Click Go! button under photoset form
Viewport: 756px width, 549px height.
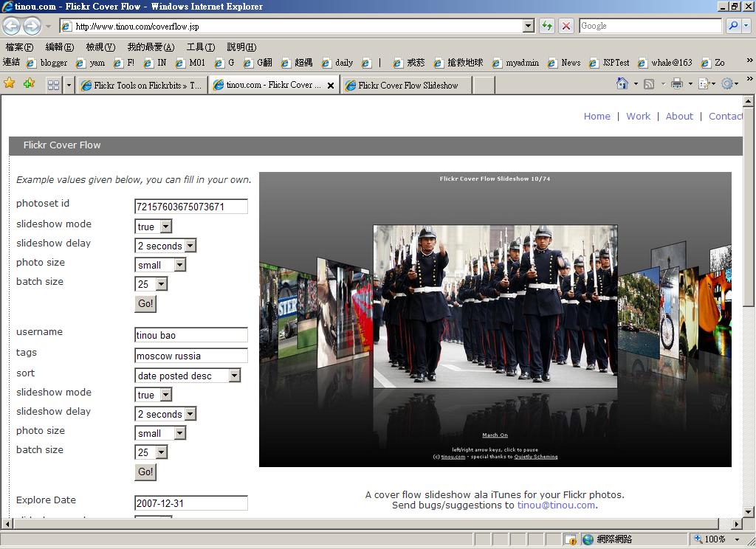point(145,304)
